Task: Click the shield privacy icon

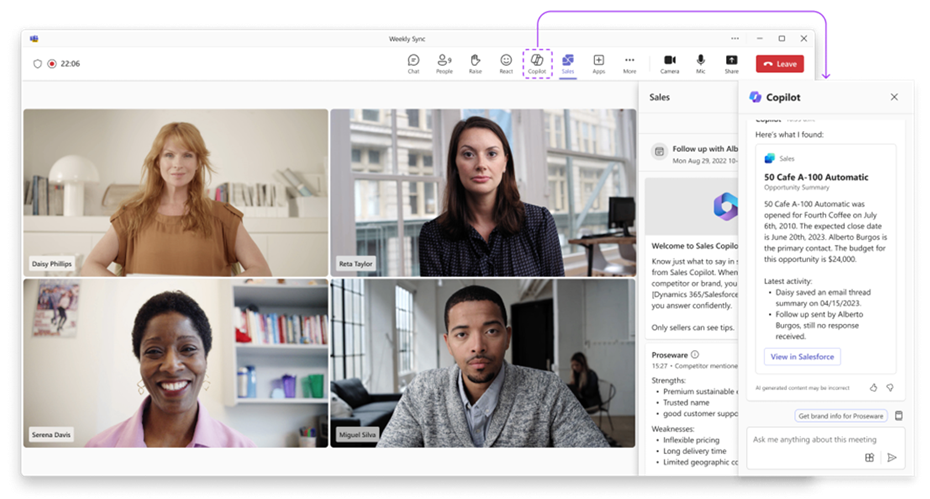Action: click(x=37, y=63)
